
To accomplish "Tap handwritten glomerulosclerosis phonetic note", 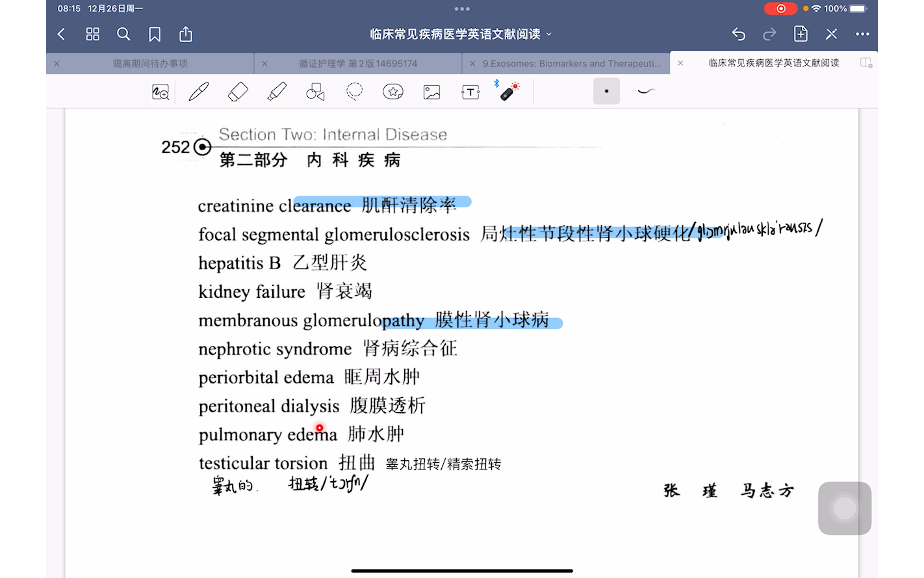I will [757, 228].
